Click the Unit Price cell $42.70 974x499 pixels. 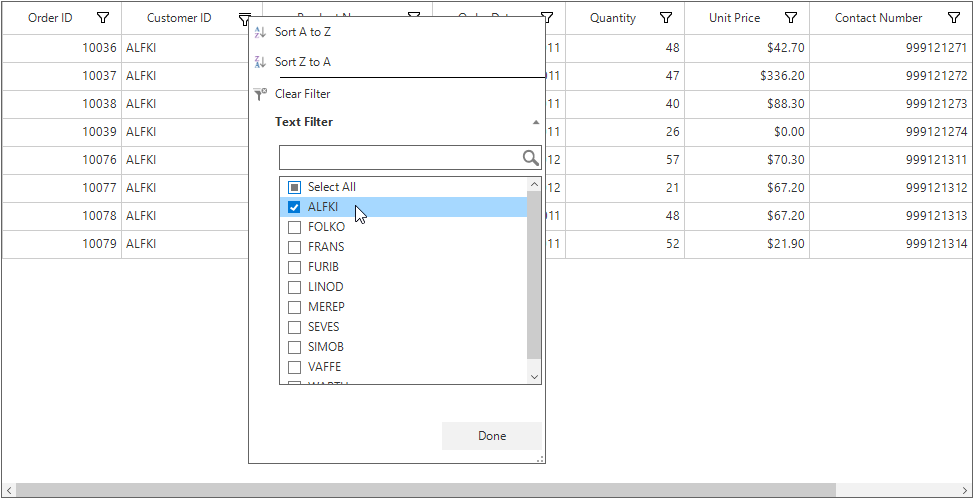pyautogui.click(x=747, y=48)
